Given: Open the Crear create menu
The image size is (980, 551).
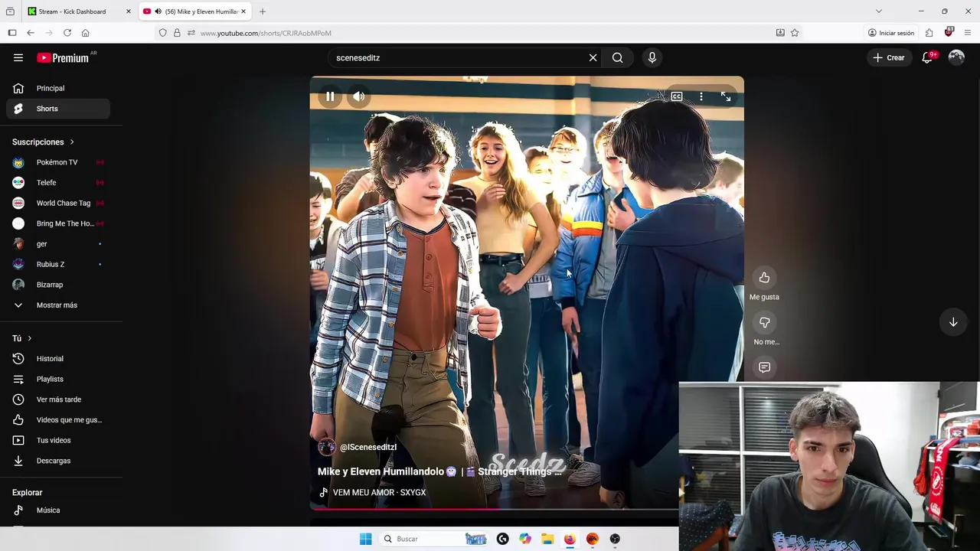Looking at the screenshot, I should 888,57.
